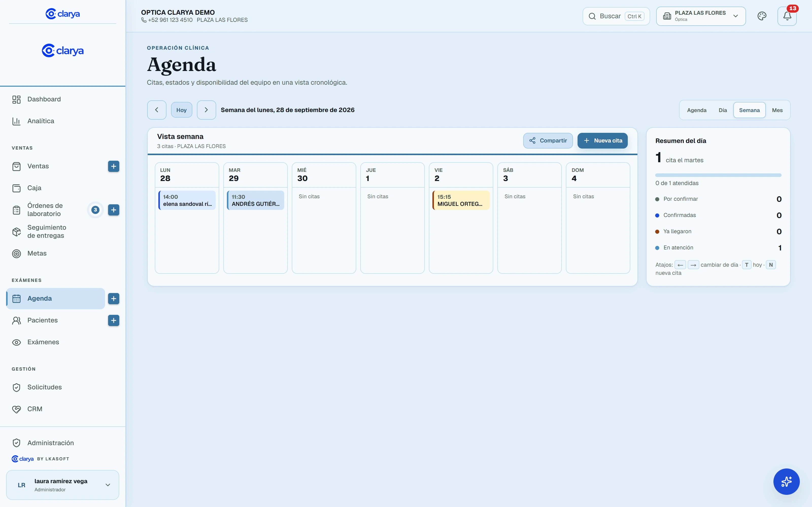
Task: Click the attended-appointments progress bar
Action: [718, 175]
